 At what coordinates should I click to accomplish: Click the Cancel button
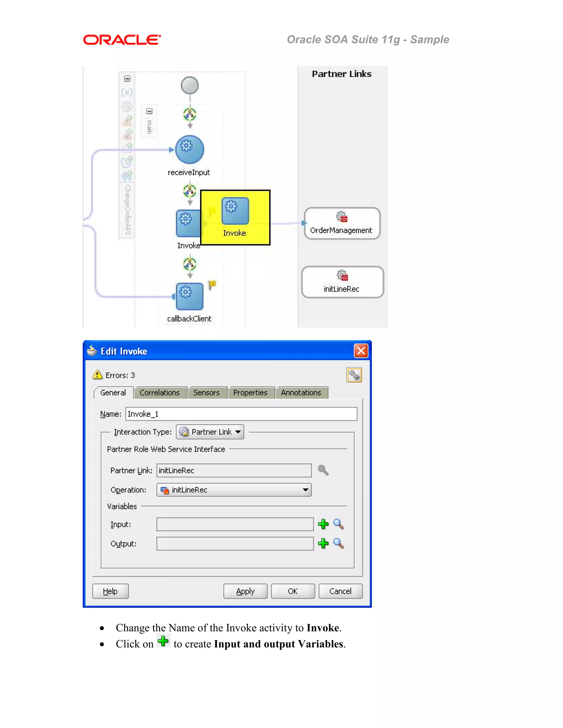[x=341, y=591]
